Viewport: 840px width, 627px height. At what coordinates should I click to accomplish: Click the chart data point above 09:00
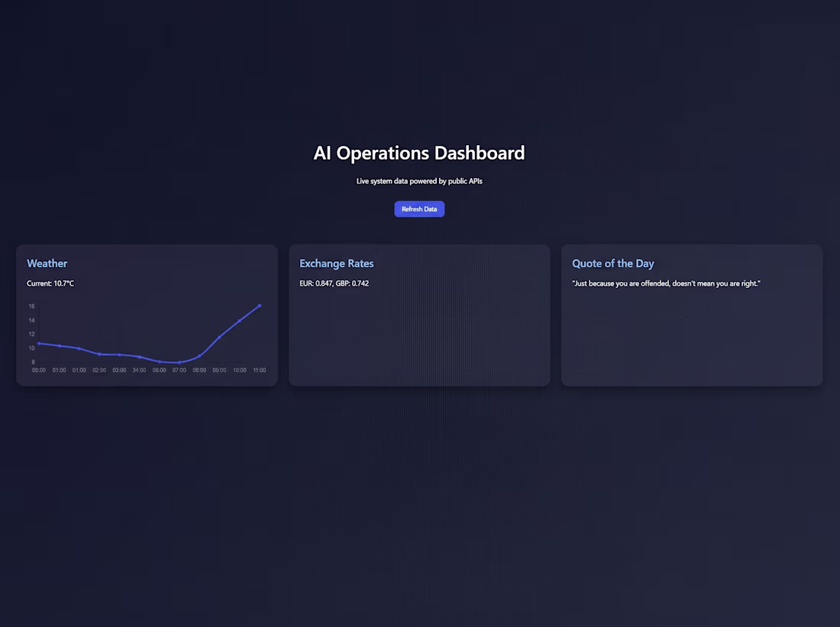[x=220, y=337]
